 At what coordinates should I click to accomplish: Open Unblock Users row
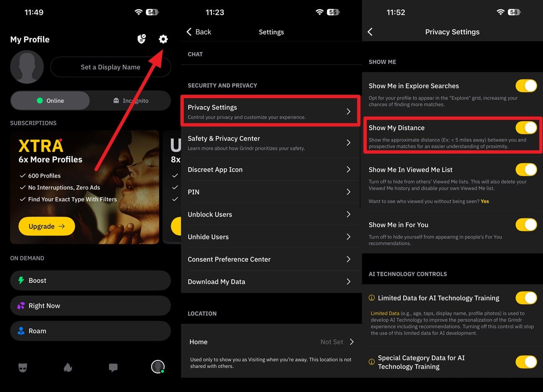coord(271,214)
